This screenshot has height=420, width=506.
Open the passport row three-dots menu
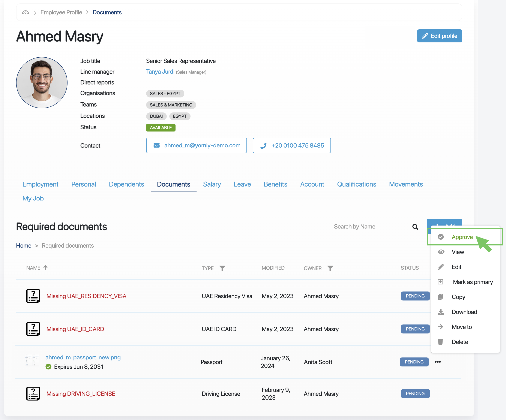[x=438, y=362]
